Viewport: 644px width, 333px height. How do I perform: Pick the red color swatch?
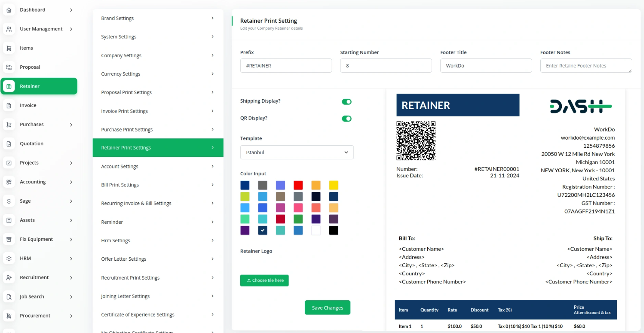298,185
